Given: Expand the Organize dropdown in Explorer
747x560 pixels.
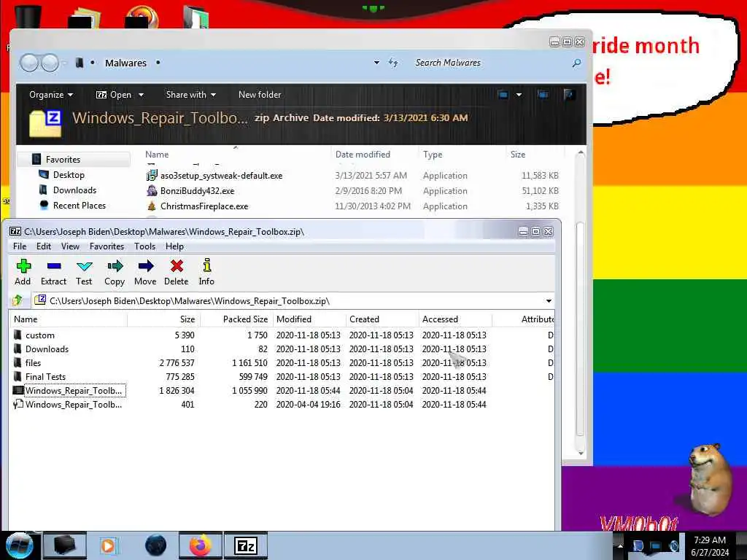Looking at the screenshot, I should tap(51, 95).
